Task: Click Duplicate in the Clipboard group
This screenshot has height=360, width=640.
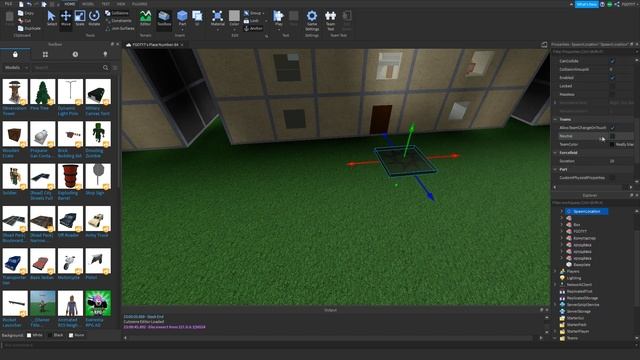Action: 29,29
